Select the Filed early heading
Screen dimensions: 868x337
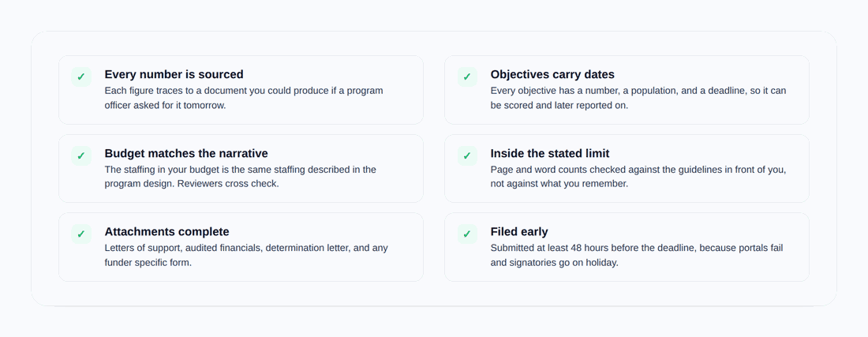[519, 231]
